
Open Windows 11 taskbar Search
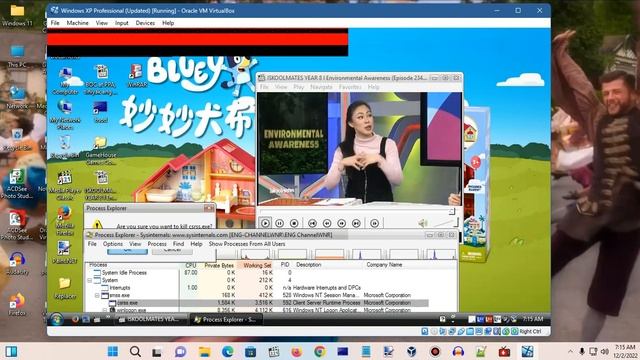(135, 351)
